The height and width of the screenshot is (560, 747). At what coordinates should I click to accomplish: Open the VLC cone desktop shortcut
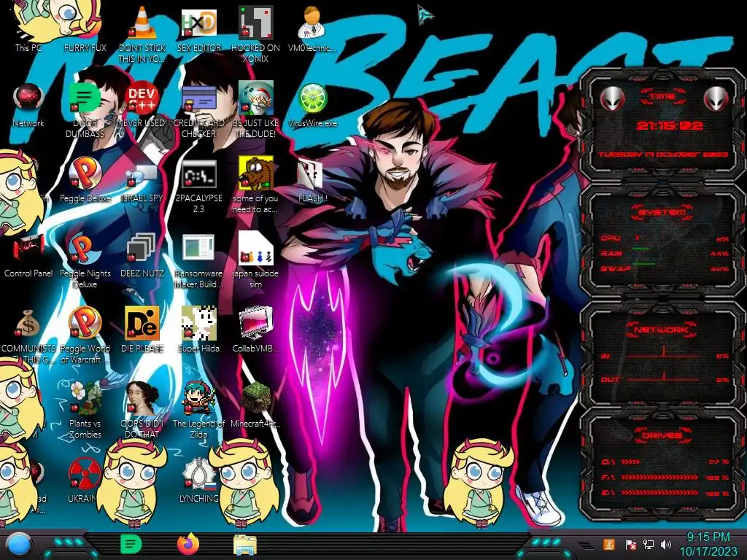tap(142, 23)
